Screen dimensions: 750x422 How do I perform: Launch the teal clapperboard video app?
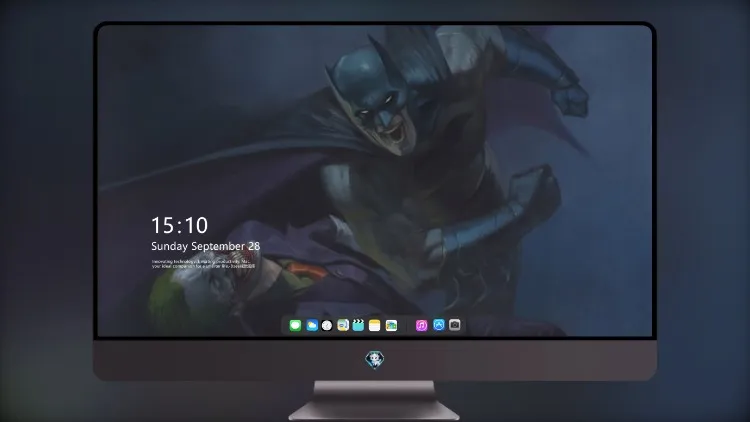pos(358,325)
